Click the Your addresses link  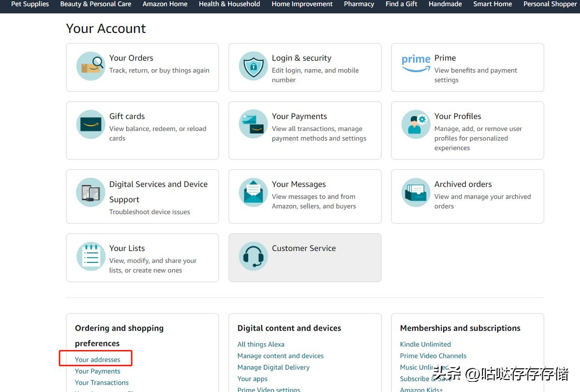[x=98, y=360]
